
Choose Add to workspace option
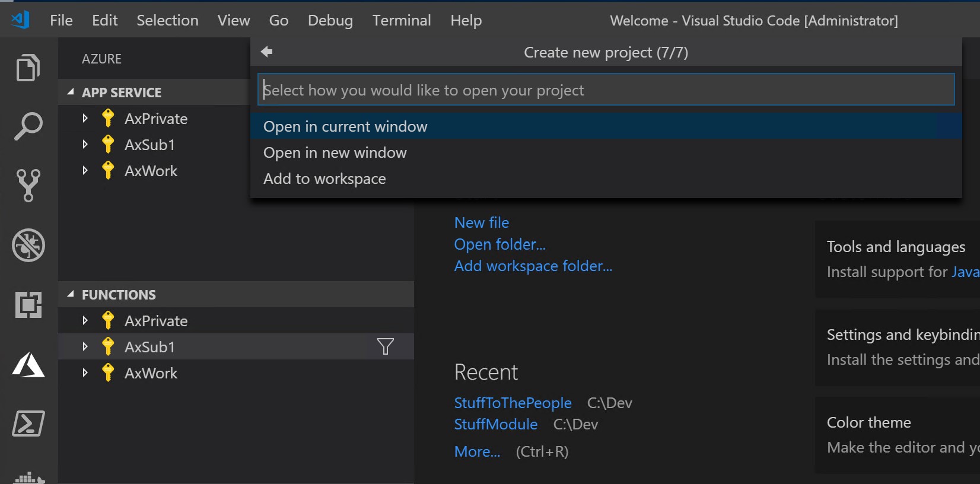pos(606,179)
